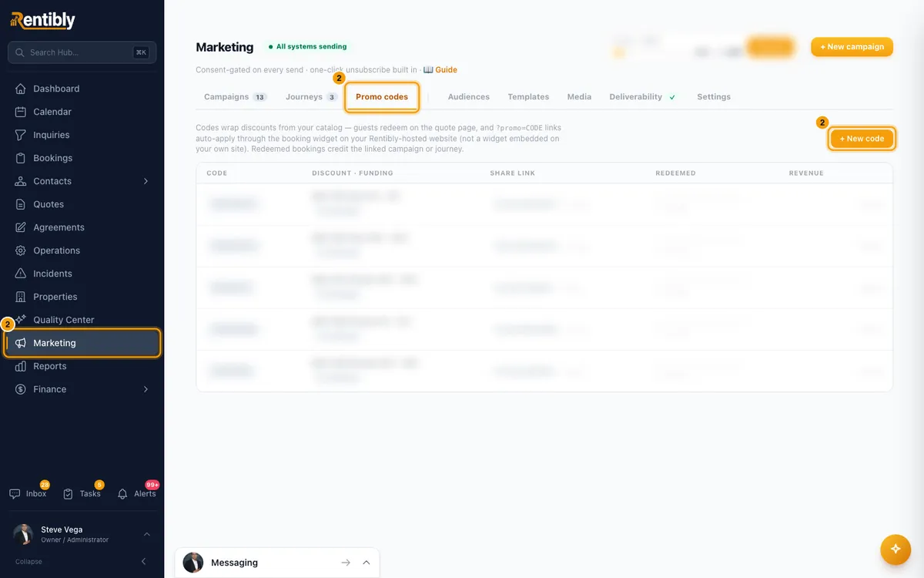Click the CODE column header
This screenshot has height=578, width=924.
point(217,173)
